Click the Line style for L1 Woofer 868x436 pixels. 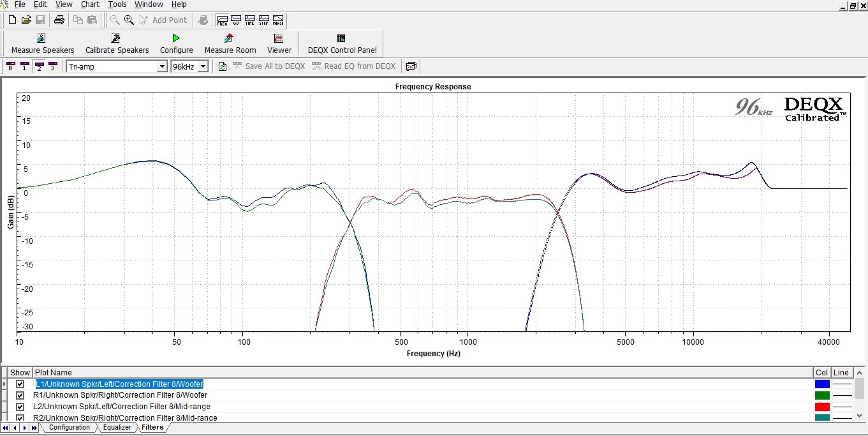[842, 384]
